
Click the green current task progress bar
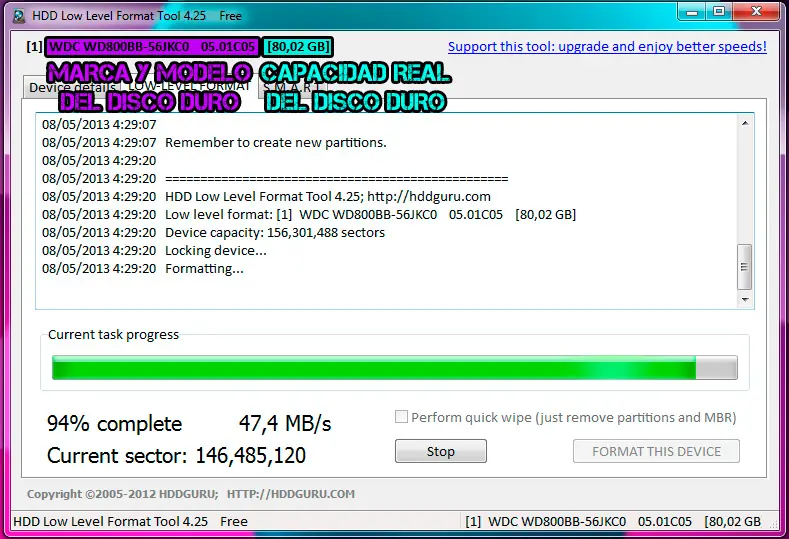click(394, 367)
